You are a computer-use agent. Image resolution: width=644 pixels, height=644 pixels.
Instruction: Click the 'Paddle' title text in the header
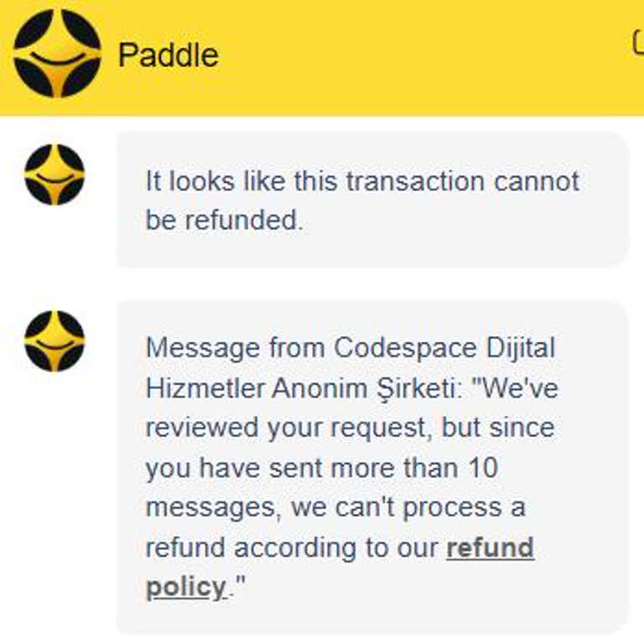point(169,55)
